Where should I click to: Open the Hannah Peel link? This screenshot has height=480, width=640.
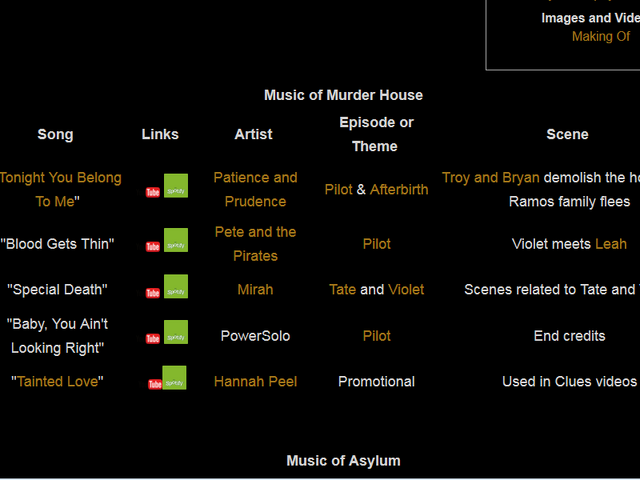(x=256, y=382)
